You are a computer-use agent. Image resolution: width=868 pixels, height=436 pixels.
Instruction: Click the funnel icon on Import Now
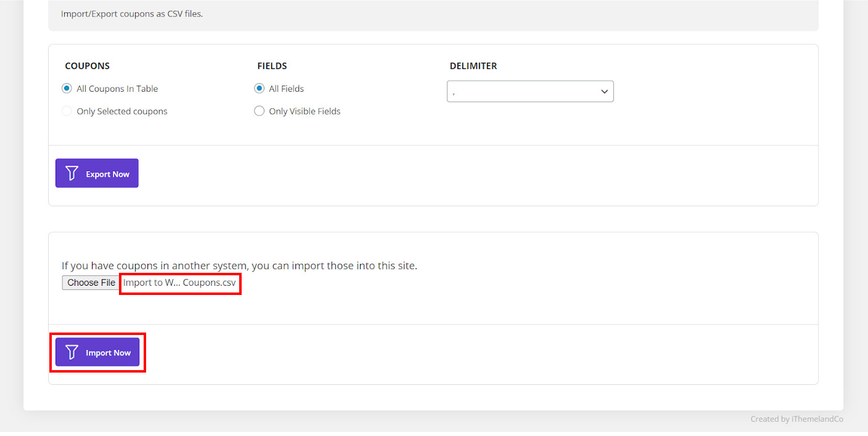[x=72, y=352]
